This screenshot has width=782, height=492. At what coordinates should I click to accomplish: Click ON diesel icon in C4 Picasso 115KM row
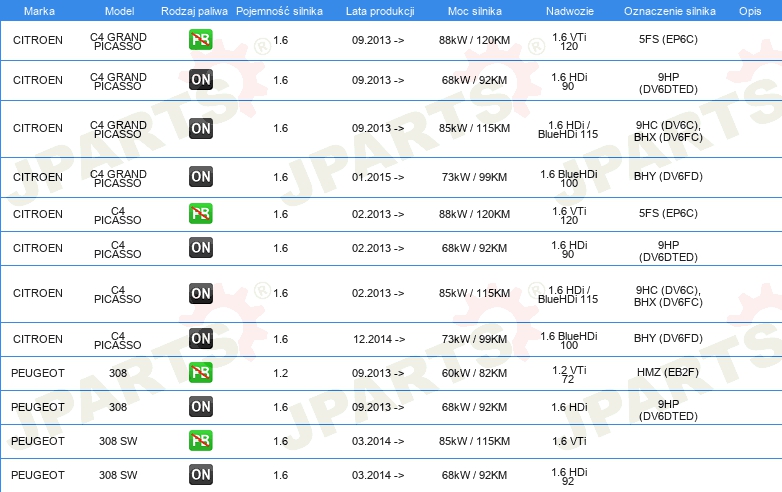[x=200, y=293]
